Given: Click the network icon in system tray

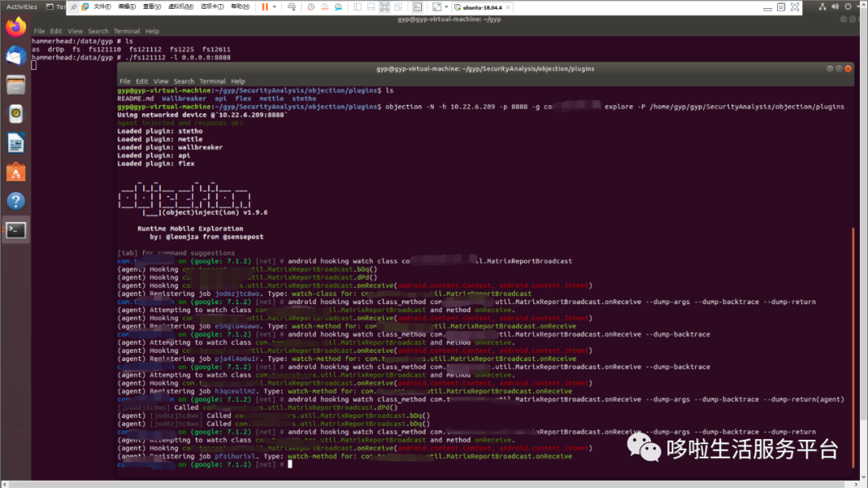Looking at the screenshot, I should [822, 6].
